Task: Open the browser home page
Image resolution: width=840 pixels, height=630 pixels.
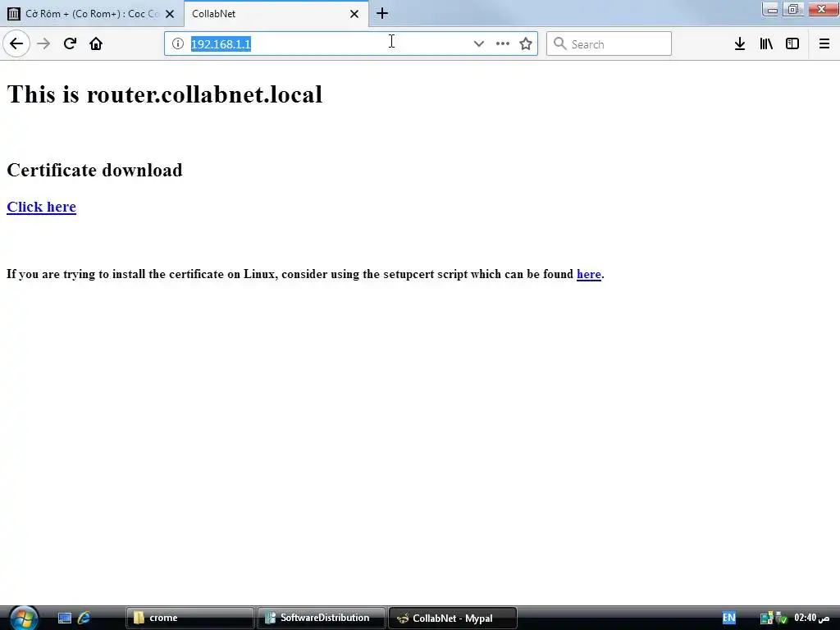Action: coord(96,44)
